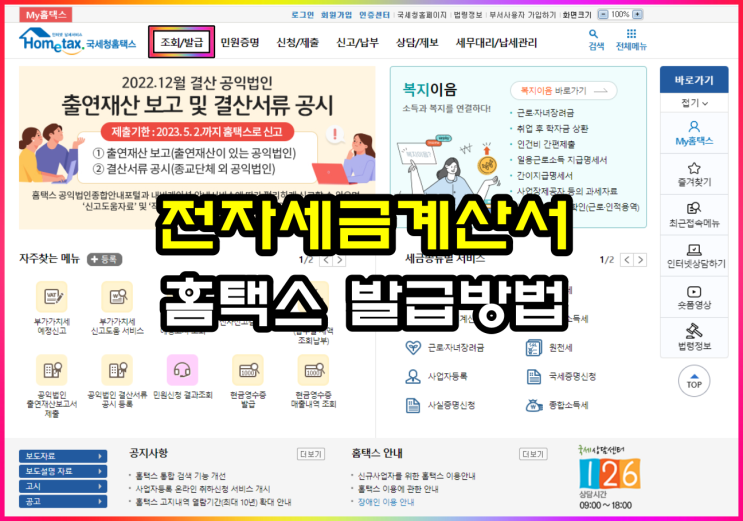This screenshot has height=521, width=743.
Task: Decrease screen size with minus button
Action: pos(603,14)
